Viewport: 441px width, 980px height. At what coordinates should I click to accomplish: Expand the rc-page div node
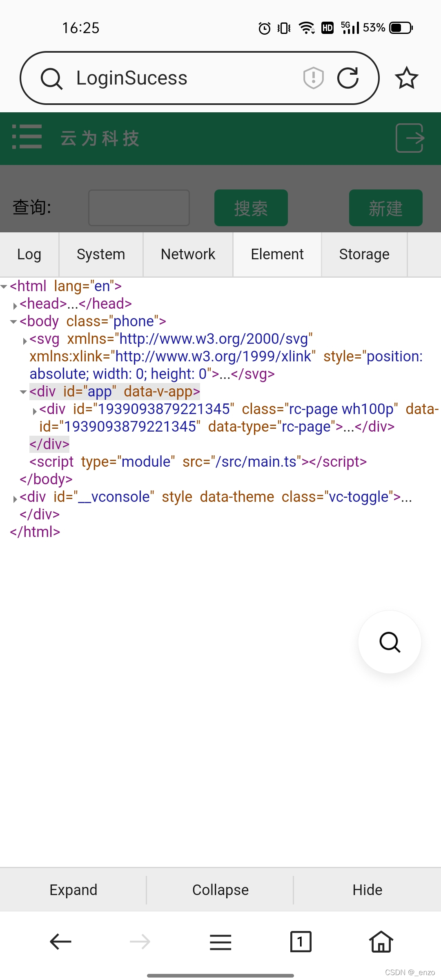coord(34,410)
